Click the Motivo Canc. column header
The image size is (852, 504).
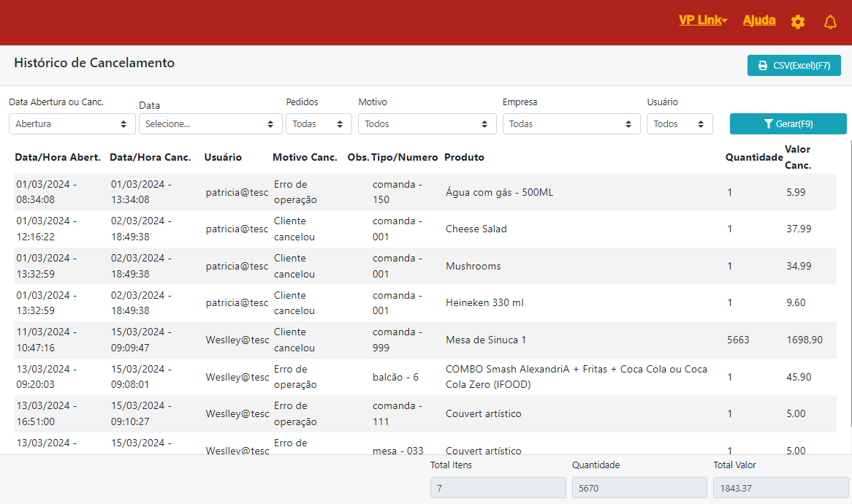305,157
